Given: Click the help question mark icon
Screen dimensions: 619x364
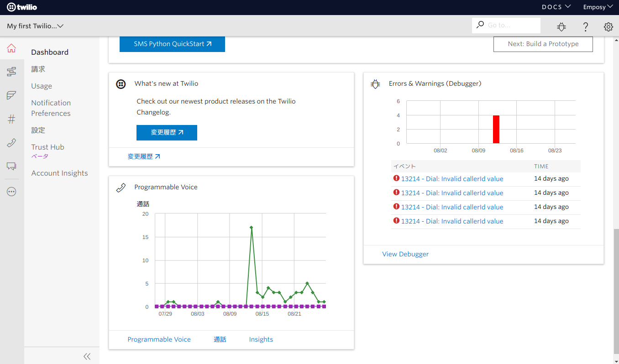Looking at the screenshot, I should point(585,27).
